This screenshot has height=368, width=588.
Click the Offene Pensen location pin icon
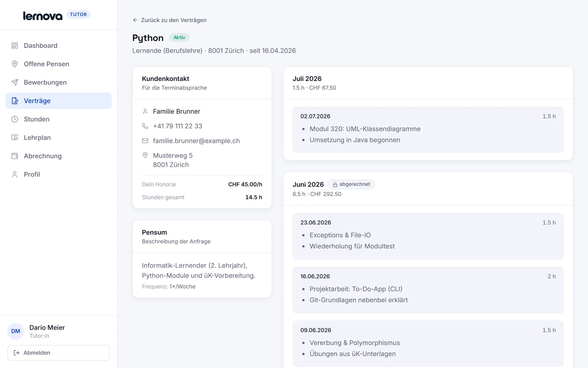click(x=14, y=64)
